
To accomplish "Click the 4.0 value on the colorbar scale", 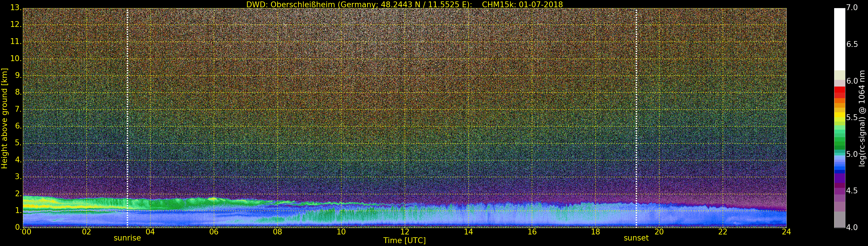I will tap(852, 227).
